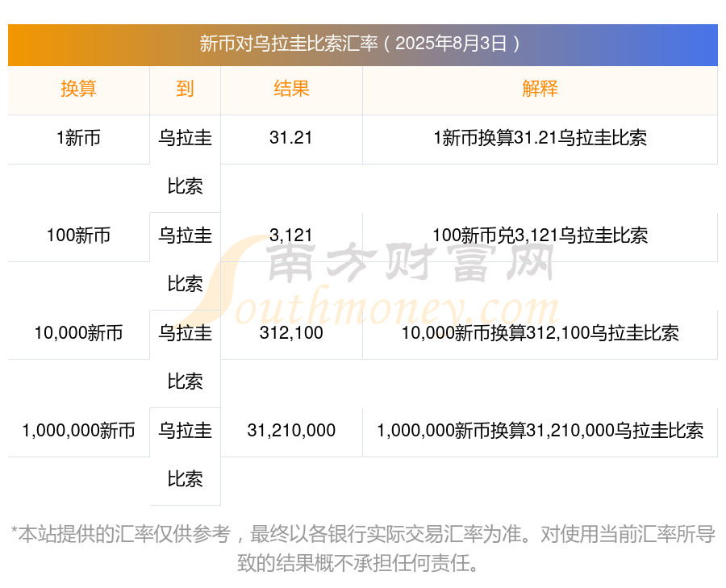Image resolution: width=726 pixels, height=588 pixels.
Task: Select the 换算 column header
Action: (78, 89)
